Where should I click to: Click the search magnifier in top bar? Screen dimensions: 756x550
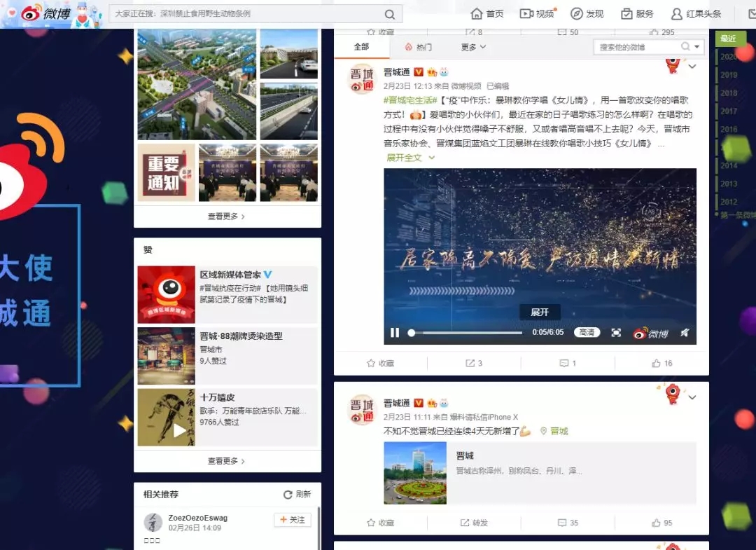(390, 14)
